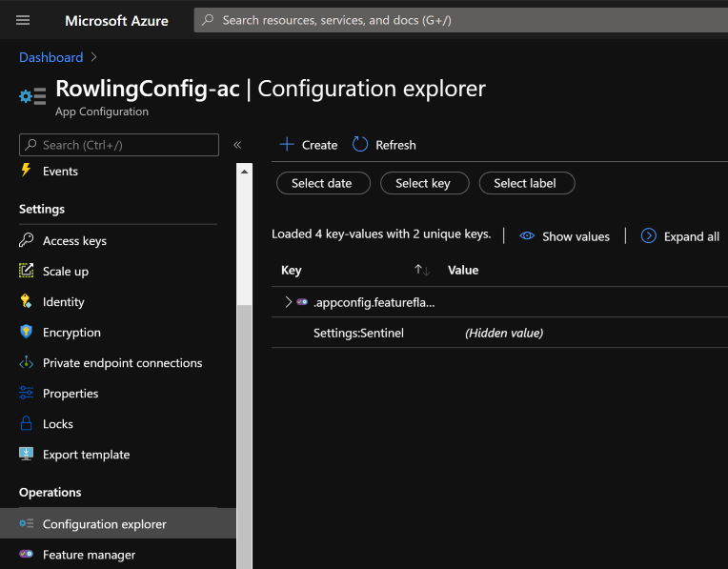Screen dimensions: 728x569
Task: Click the Key column sort arrows
Action: tap(422, 270)
